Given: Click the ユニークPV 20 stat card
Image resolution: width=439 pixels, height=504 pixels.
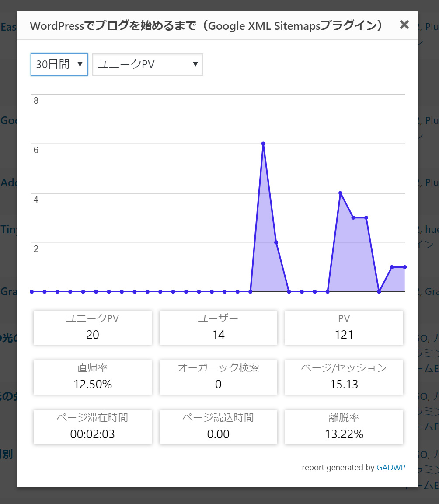Looking at the screenshot, I should click(93, 328).
